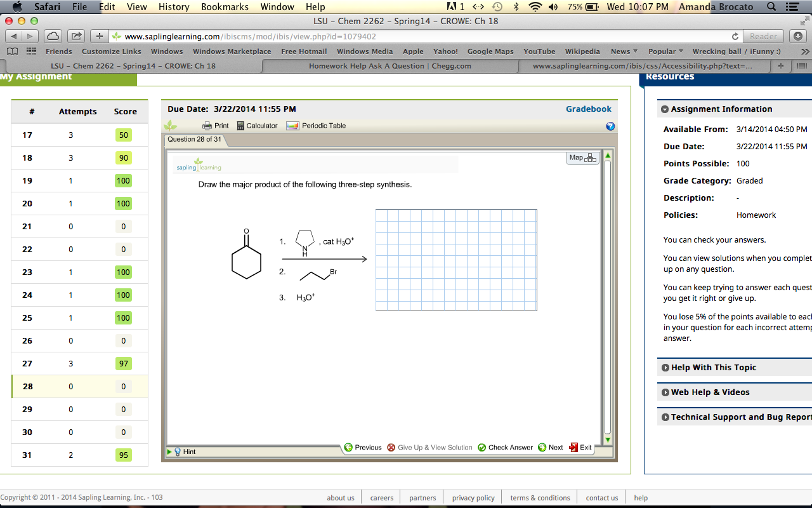The width and height of the screenshot is (812, 508).
Task: Select question 22 row
Action: pyautogui.click(x=79, y=250)
